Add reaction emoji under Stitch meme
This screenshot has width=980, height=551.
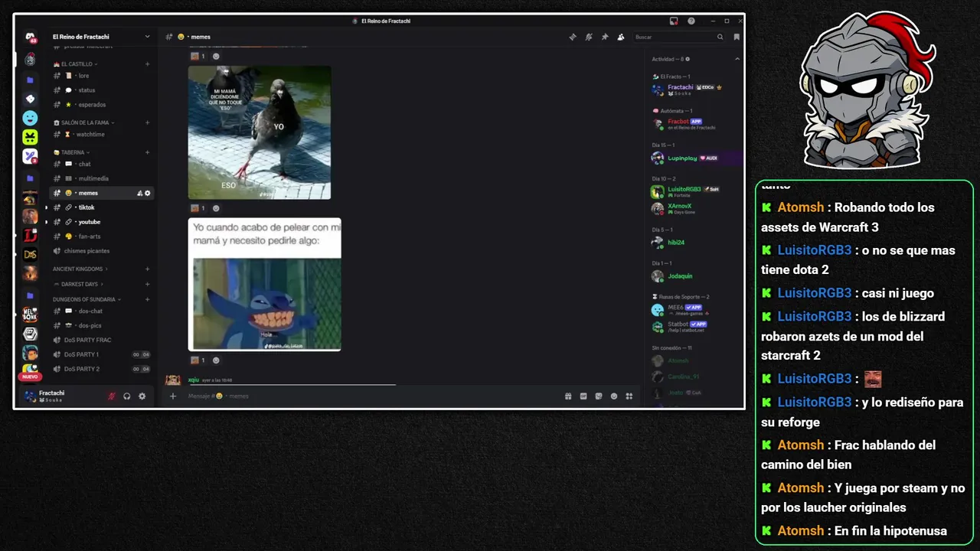click(216, 360)
